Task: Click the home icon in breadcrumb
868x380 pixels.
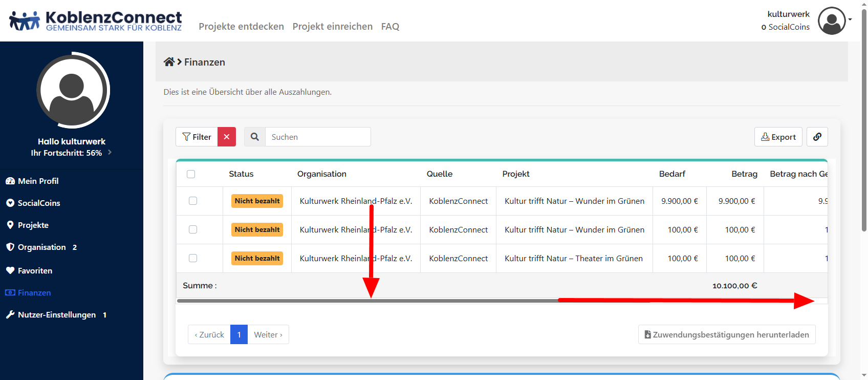Action: coord(169,62)
